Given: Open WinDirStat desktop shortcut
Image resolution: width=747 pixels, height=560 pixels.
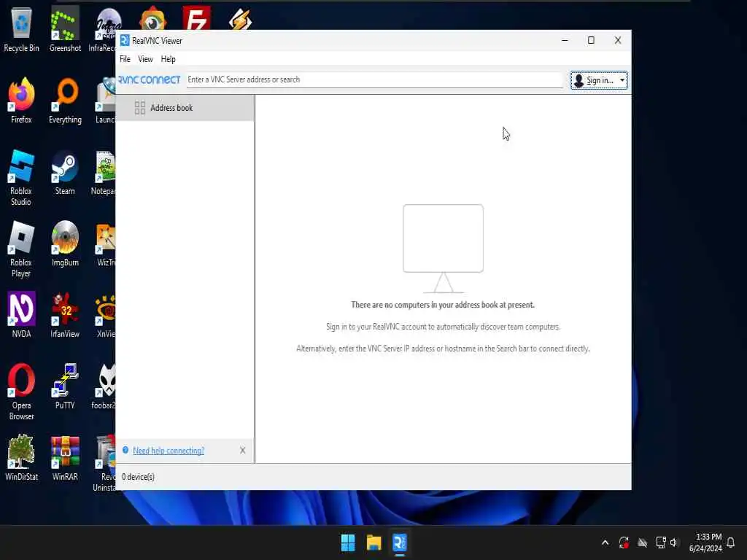Looking at the screenshot, I should point(21,458).
